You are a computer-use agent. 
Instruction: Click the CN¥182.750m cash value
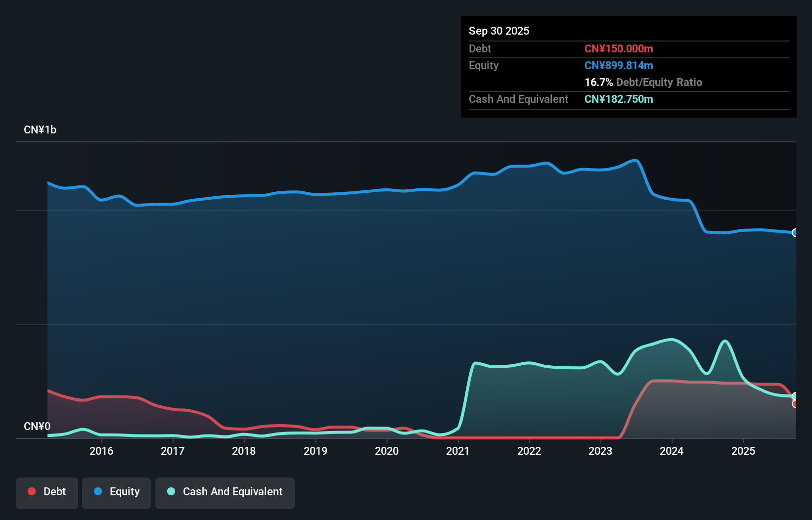[619, 99]
